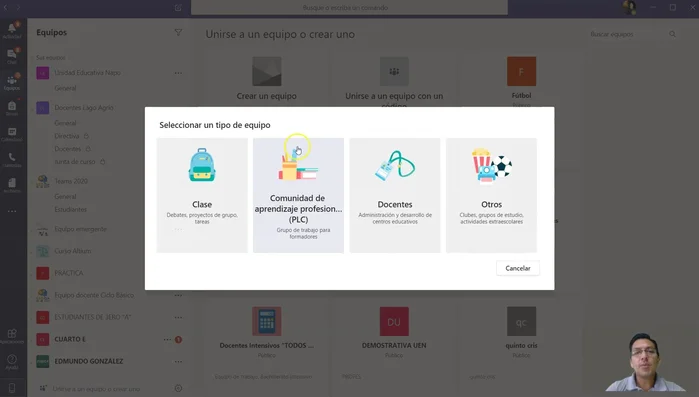Viewport: 699px width, 397px height.
Task: Open Estudiantes channel
Action: tap(70, 209)
